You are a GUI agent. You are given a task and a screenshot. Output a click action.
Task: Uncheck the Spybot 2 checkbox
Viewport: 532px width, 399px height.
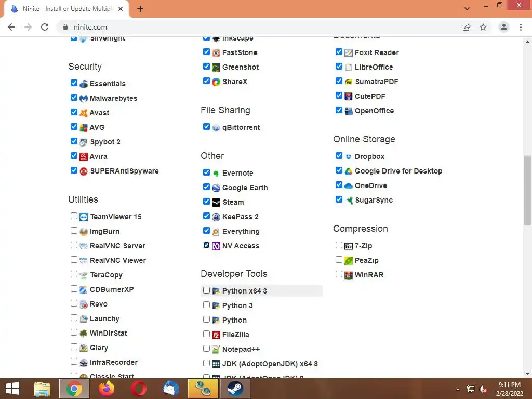(x=74, y=141)
